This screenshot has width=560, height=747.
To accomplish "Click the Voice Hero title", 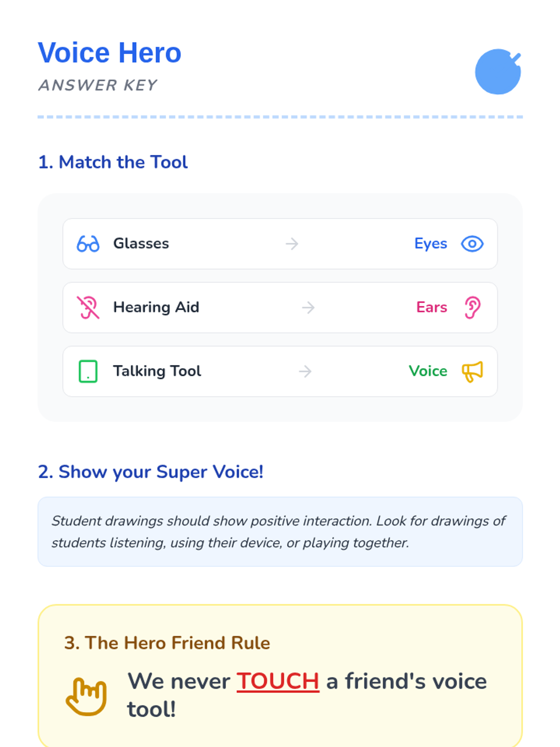I will (x=110, y=52).
